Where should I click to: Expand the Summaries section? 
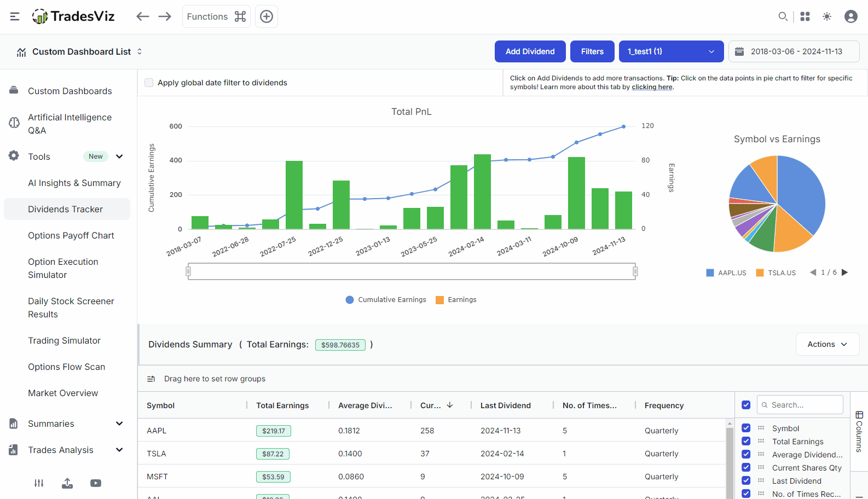119,423
